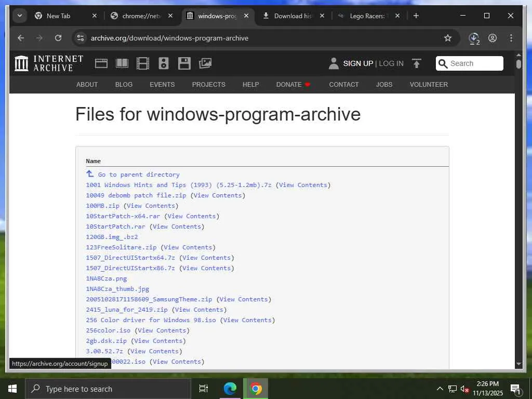
Task: Bookmark this page with star icon
Action: click(448, 38)
